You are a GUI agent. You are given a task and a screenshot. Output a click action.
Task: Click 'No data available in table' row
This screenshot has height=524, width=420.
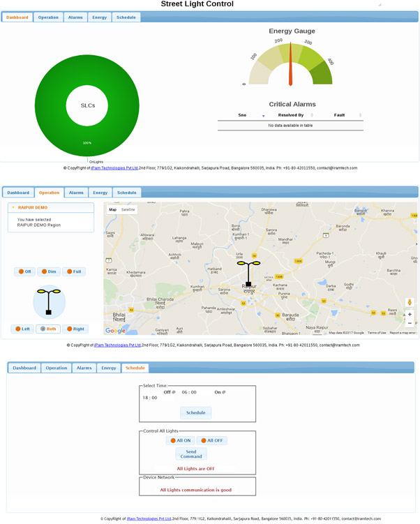click(x=290, y=126)
